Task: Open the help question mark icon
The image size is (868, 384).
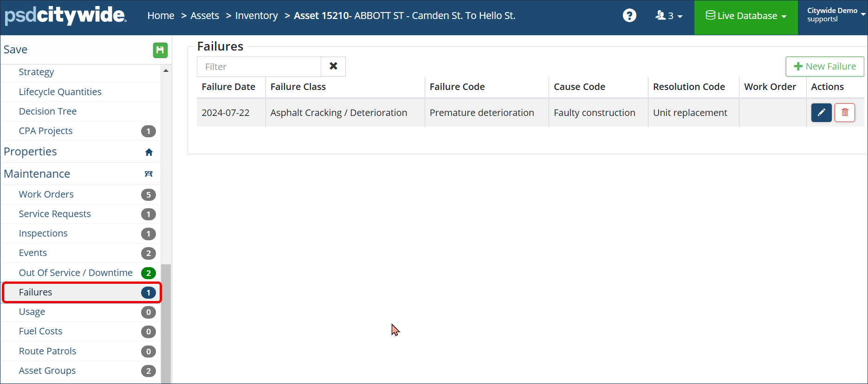Action: point(629,16)
